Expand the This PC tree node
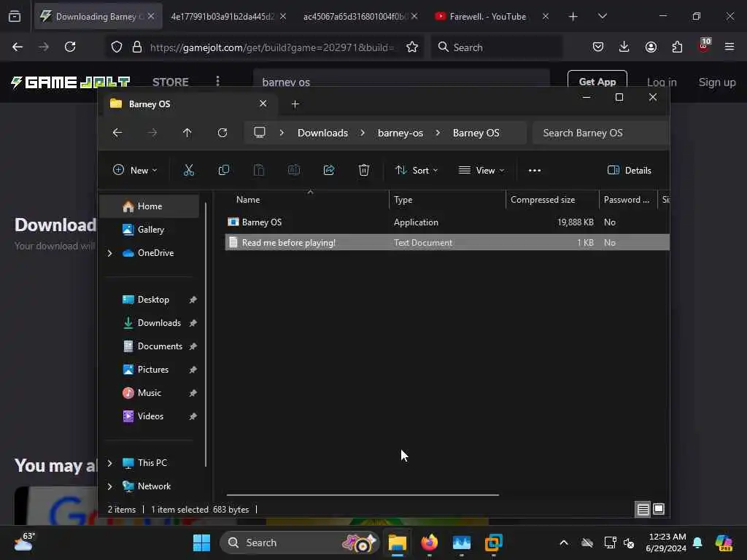Screen dimensions: 747x560 pos(110,463)
